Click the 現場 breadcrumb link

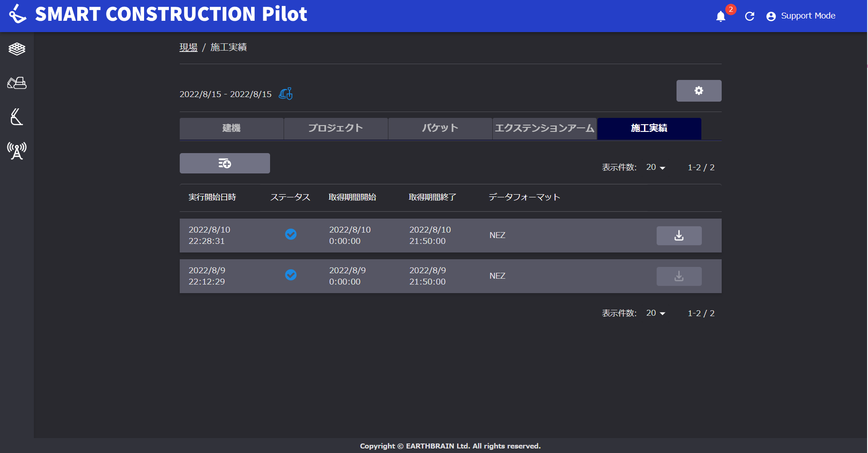pos(188,47)
